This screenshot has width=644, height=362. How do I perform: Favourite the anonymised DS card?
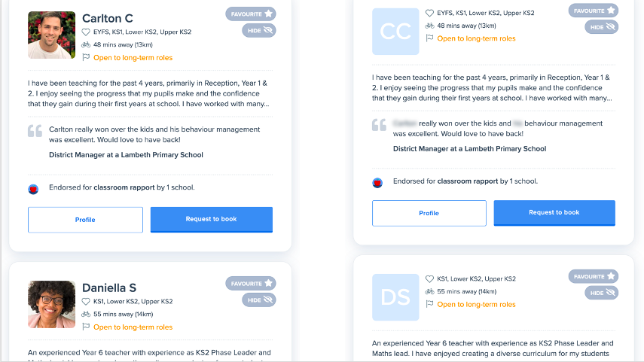(594, 277)
